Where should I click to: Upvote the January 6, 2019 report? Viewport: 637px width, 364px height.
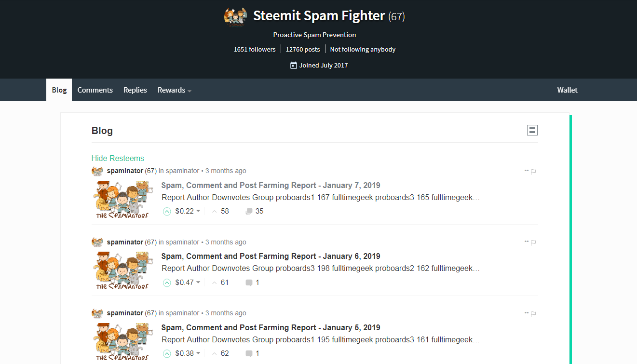tap(167, 283)
